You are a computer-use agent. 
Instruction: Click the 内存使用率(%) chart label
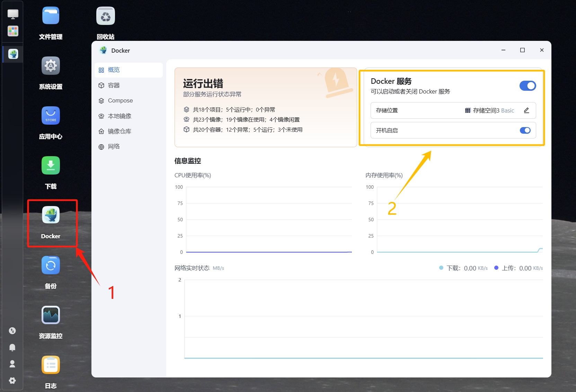[x=384, y=175]
